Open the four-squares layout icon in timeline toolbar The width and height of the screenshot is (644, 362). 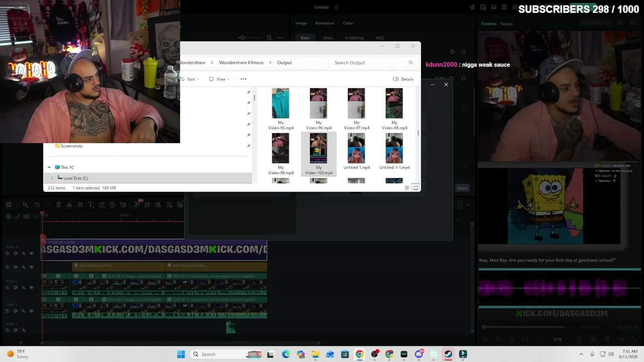pos(9,205)
